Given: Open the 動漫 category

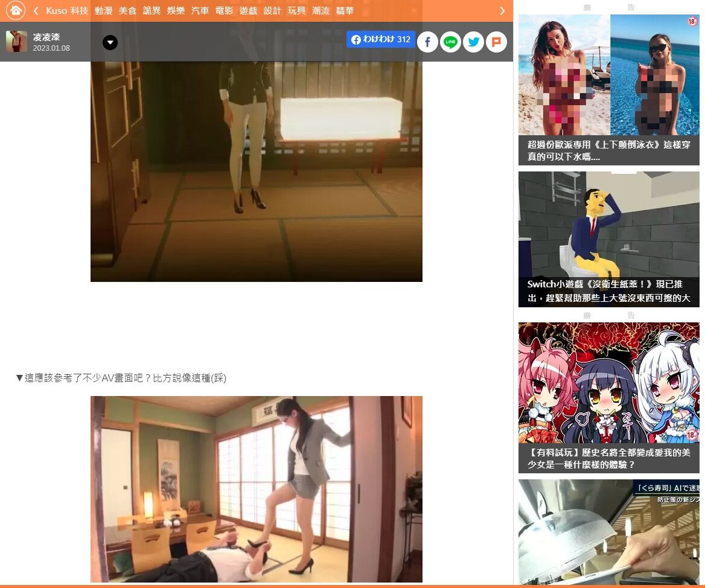Looking at the screenshot, I should coord(103,10).
